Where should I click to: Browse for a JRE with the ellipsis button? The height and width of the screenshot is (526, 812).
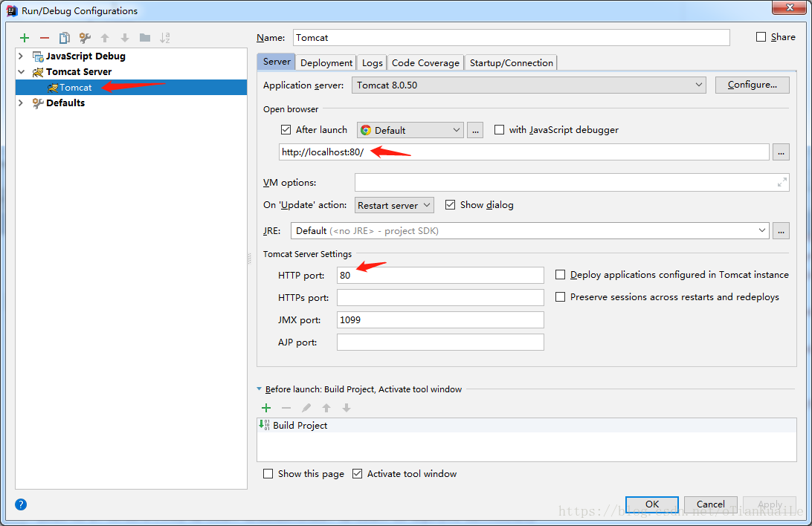point(781,230)
